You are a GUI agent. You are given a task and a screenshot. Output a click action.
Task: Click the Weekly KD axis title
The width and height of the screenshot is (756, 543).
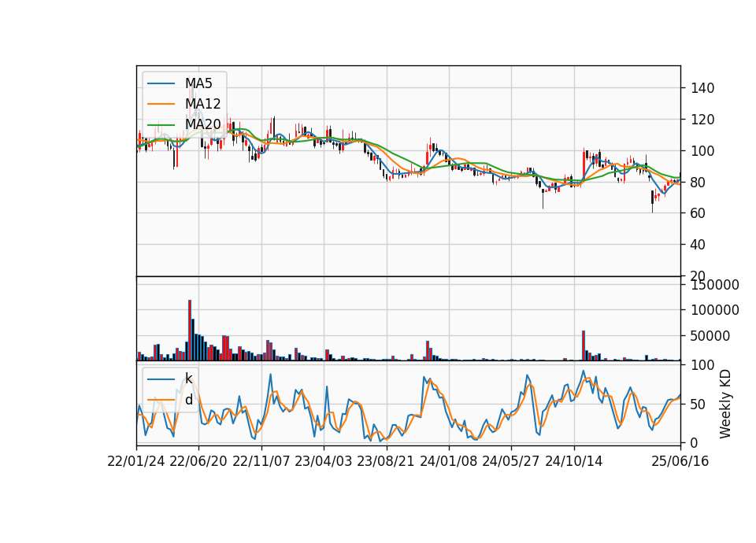pos(725,404)
